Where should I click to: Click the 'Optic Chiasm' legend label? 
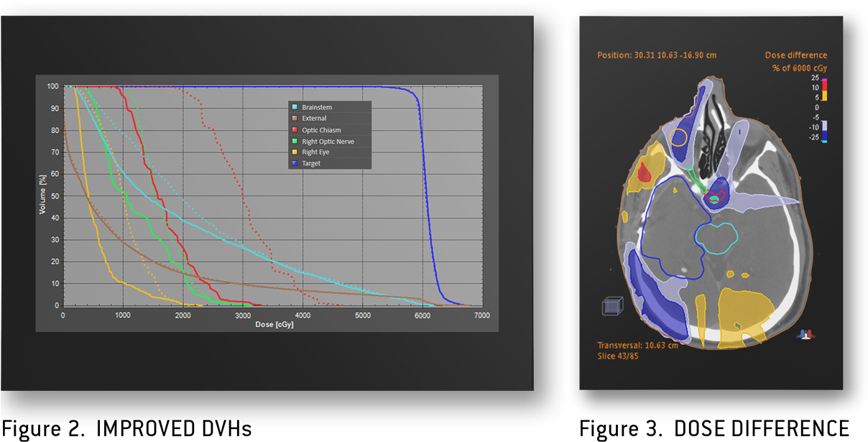click(320, 130)
